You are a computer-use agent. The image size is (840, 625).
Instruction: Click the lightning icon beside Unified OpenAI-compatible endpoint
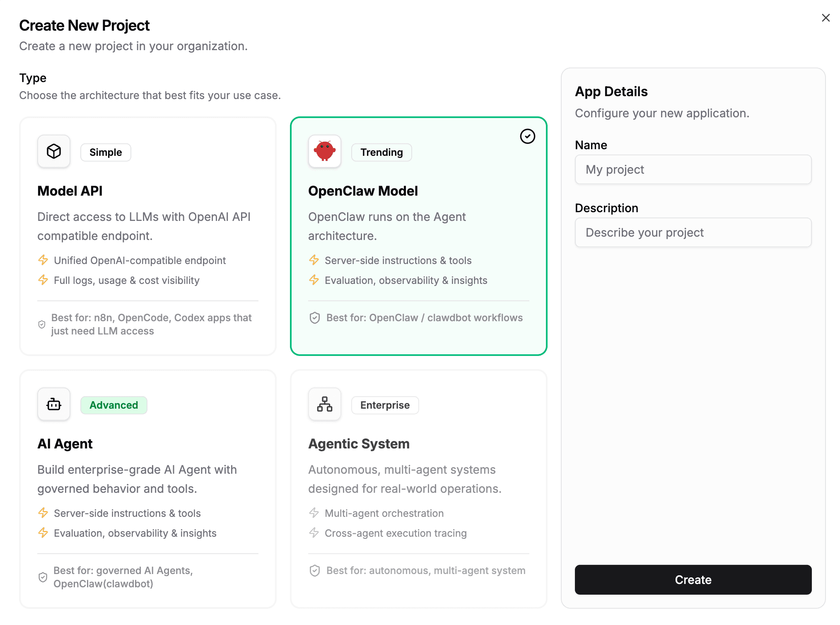(x=43, y=260)
